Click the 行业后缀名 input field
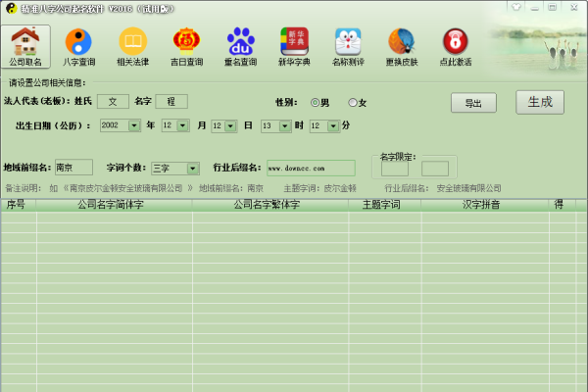 pyautogui.click(x=311, y=168)
